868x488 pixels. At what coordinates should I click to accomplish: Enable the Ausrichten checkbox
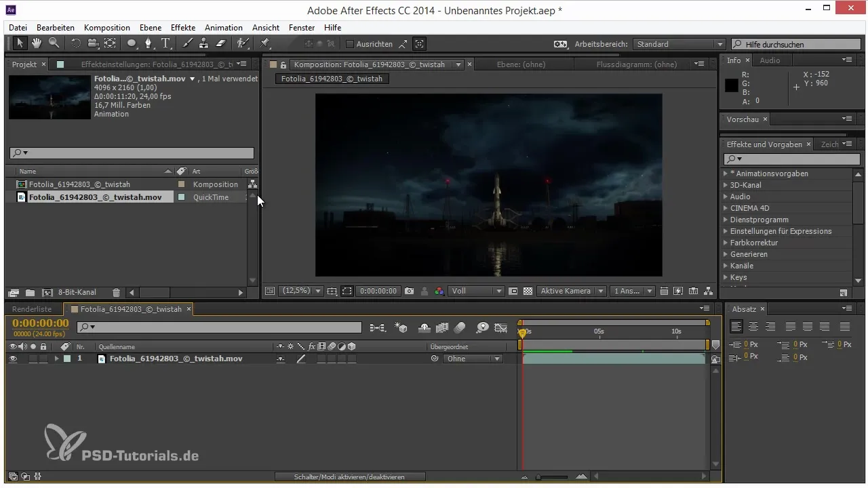[350, 44]
